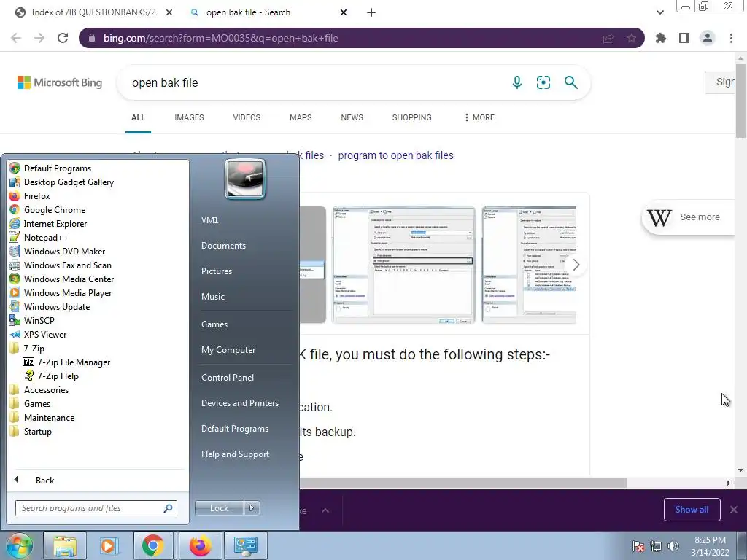The height and width of the screenshot is (560, 747).
Task: Click the volume speaker tray icon
Action: (x=673, y=546)
